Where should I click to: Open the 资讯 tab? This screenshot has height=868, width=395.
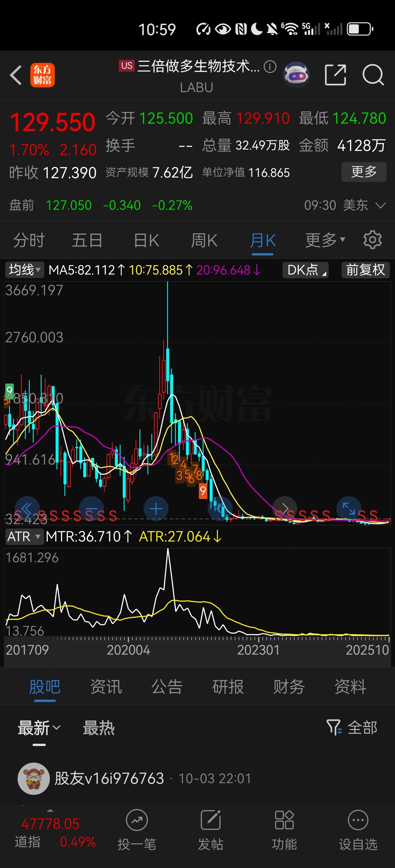(x=106, y=687)
